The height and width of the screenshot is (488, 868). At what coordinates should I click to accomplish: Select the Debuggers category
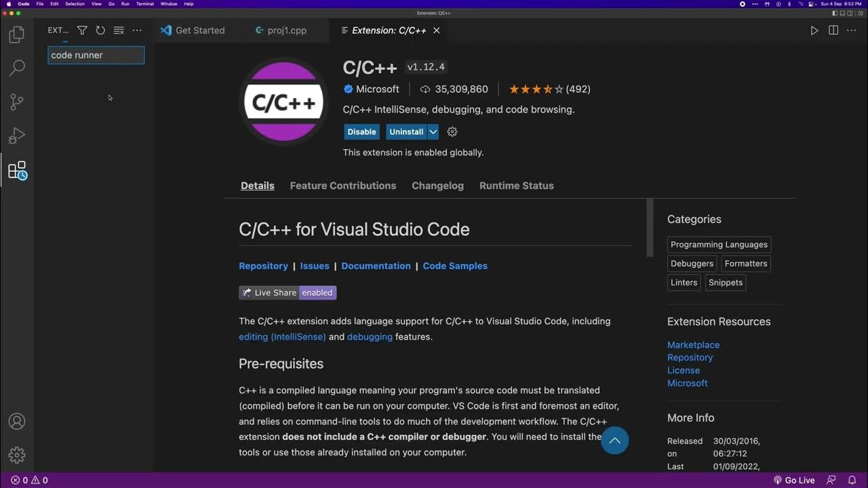point(692,264)
